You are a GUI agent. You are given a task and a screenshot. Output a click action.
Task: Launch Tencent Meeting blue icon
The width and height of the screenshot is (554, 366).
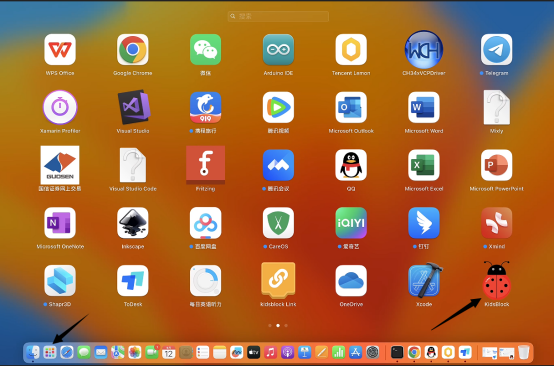tap(278, 165)
